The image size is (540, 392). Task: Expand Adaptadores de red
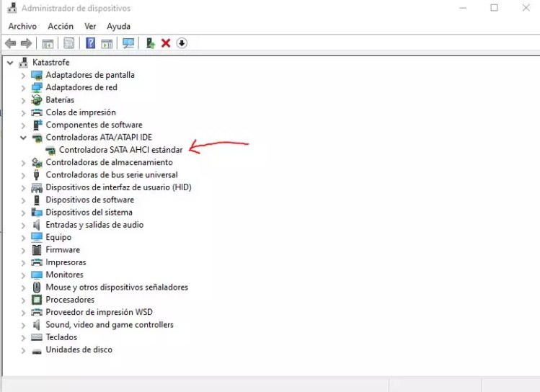pyautogui.click(x=23, y=88)
